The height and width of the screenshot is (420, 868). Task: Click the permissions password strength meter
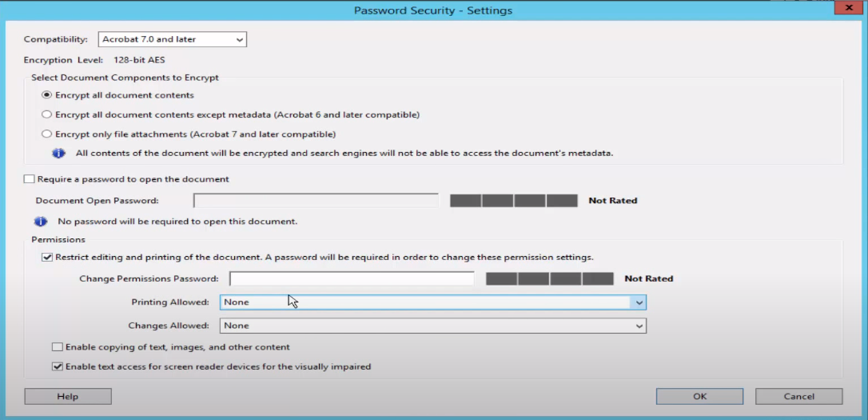549,279
